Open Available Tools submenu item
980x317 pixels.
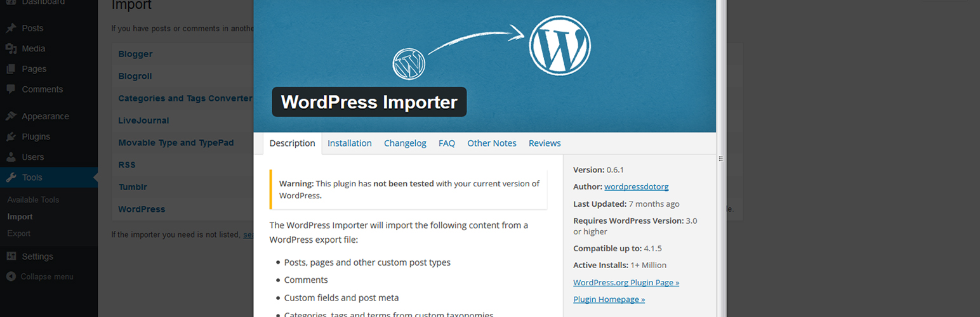33,200
